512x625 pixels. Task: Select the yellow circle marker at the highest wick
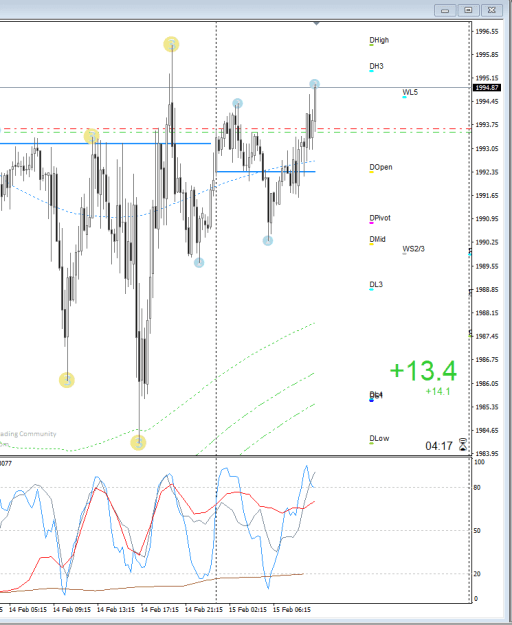point(171,44)
